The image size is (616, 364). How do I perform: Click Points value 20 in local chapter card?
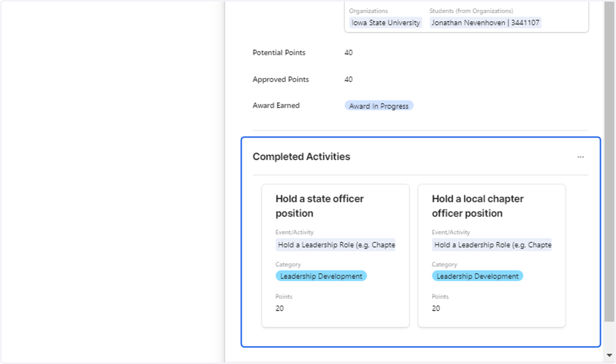(x=436, y=308)
